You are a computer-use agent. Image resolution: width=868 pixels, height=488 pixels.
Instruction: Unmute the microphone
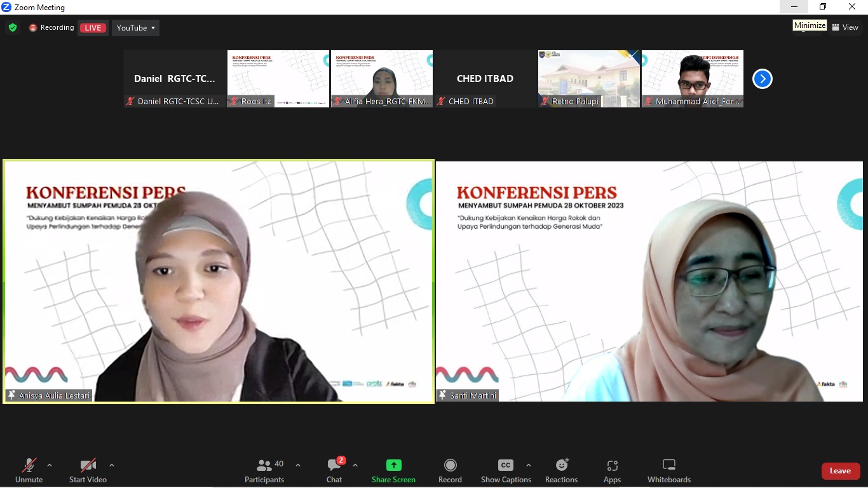pyautogui.click(x=29, y=471)
